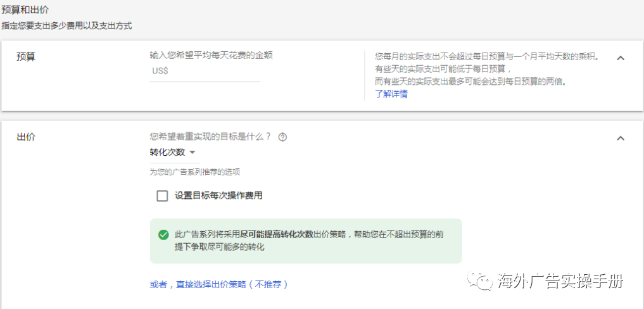Screen dimensions: 644x309
Task: Open the 转化次数 goal dropdown
Action: 172,153
